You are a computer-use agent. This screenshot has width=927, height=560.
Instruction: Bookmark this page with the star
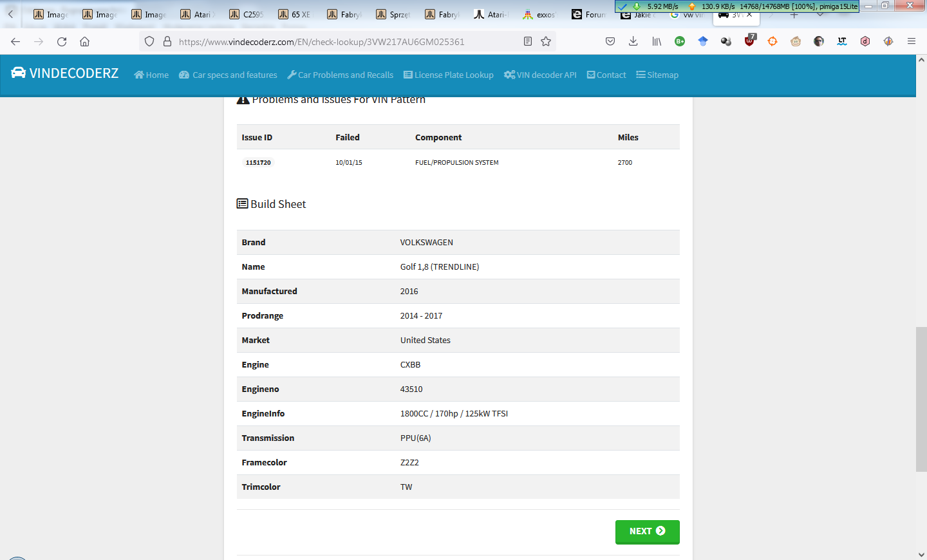pos(546,42)
